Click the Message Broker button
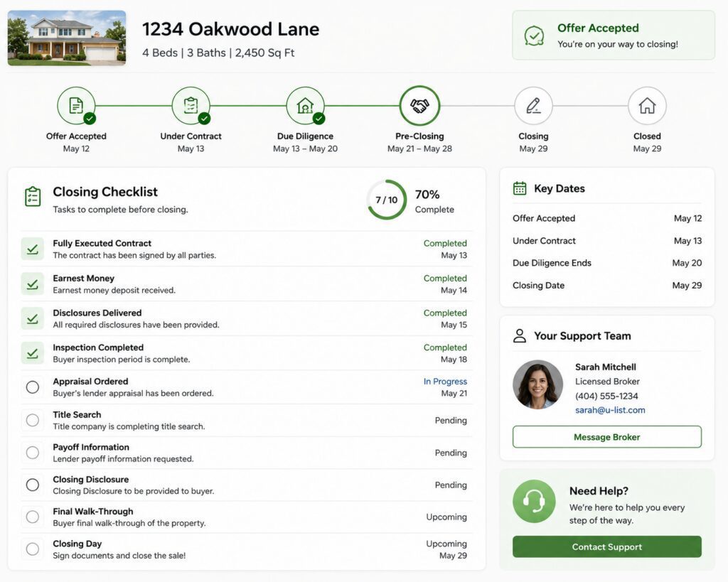Image resolution: width=728 pixels, height=582 pixels. click(x=607, y=437)
